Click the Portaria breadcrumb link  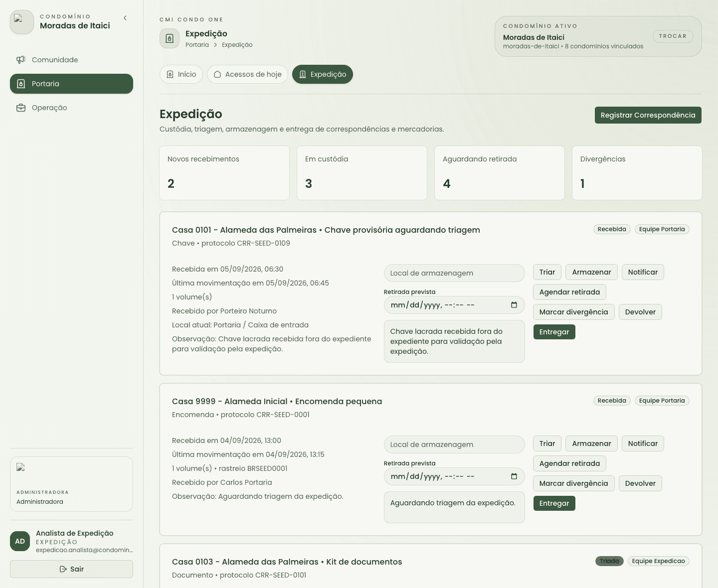(x=197, y=45)
